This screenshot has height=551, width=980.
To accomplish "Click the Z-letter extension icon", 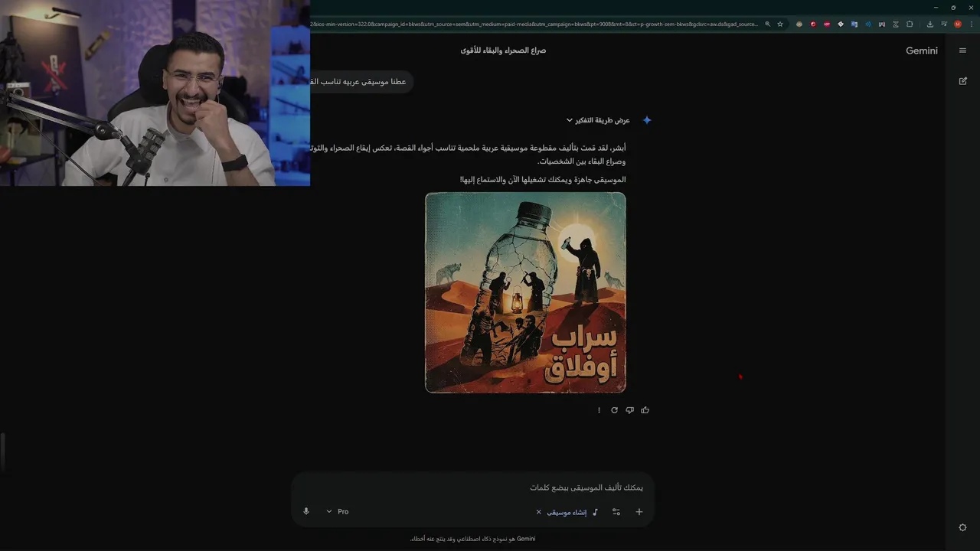I will pyautogui.click(x=896, y=24).
